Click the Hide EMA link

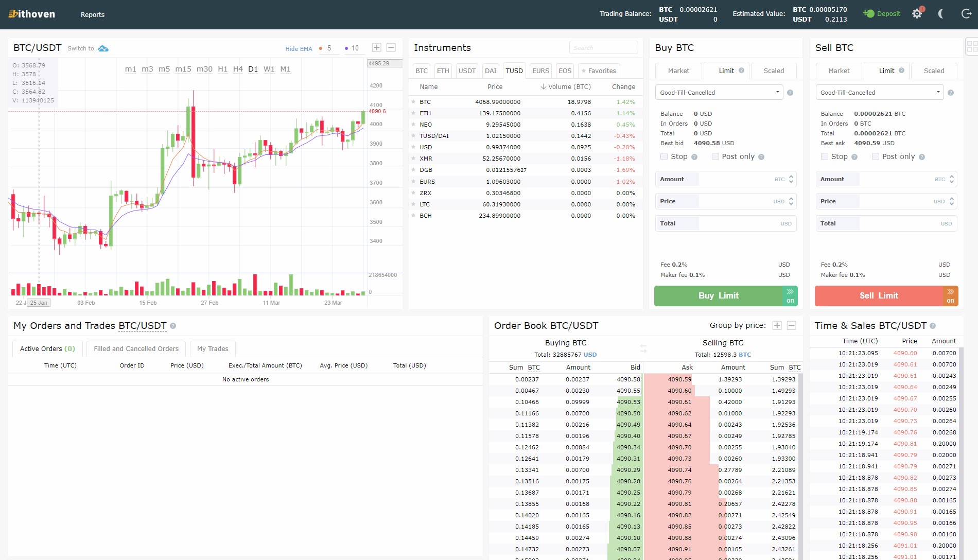click(x=299, y=49)
